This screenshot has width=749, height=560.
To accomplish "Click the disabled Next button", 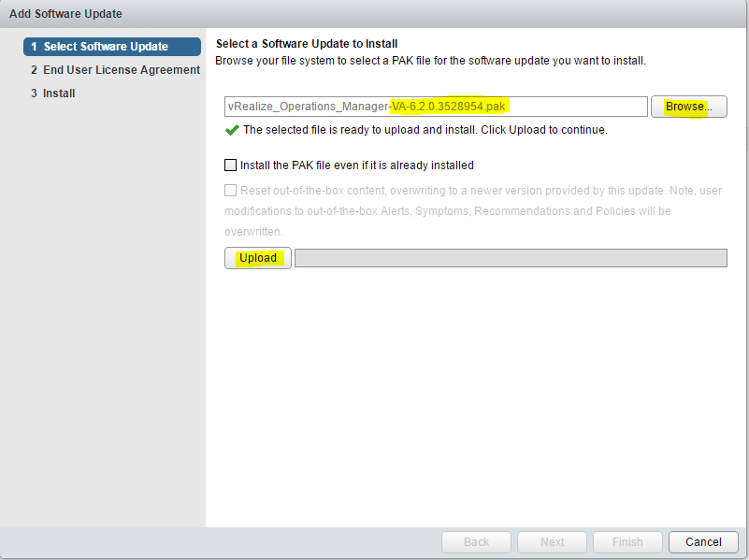I will coord(553,542).
